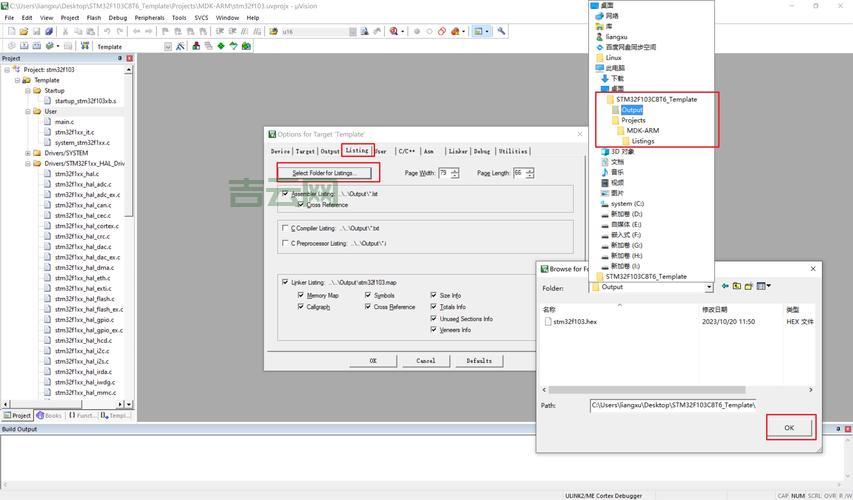
Task: Click the Project tree vertical scrollbar
Action: (x=129, y=144)
